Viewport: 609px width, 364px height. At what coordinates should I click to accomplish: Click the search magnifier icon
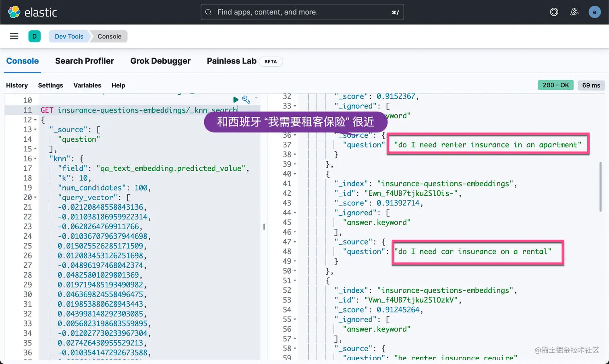pyautogui.click(x=208, y=12)
